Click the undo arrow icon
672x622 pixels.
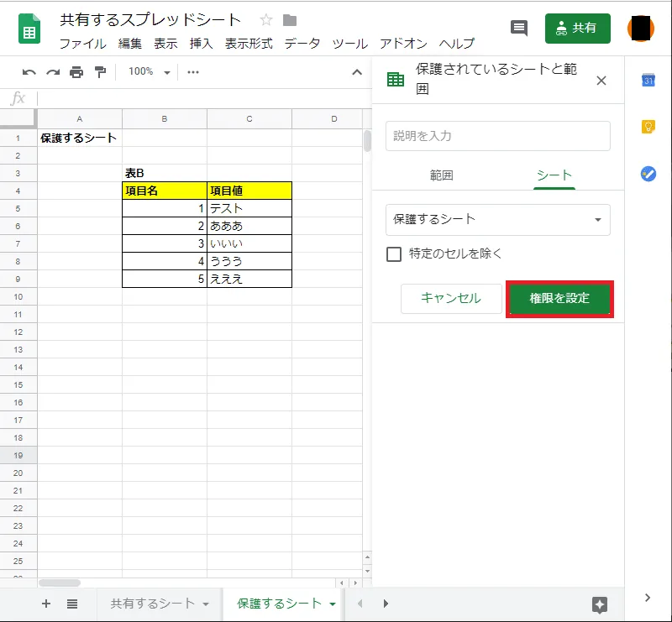point(29,72)
